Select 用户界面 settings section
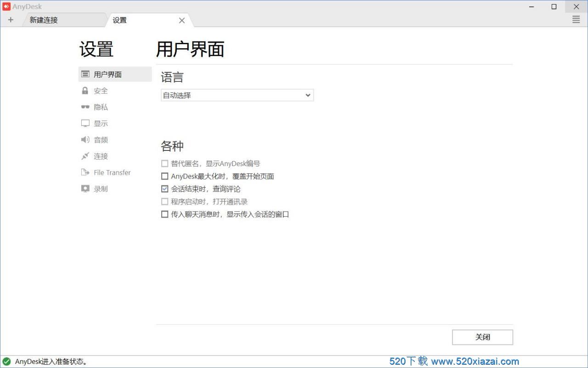Viewport: 588px width, 368px height. pos(115,74)
